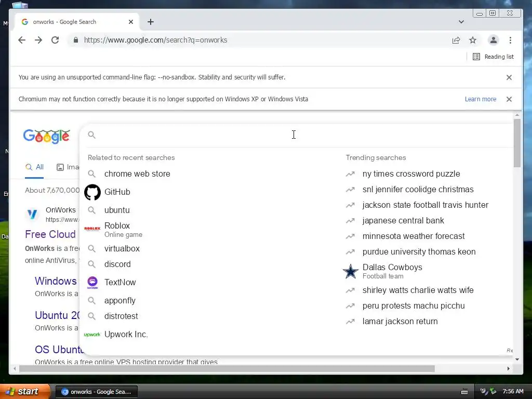Screen dimensions: 532x399
Task: Click the Roblox logo icon
Action: coord(92,229)
